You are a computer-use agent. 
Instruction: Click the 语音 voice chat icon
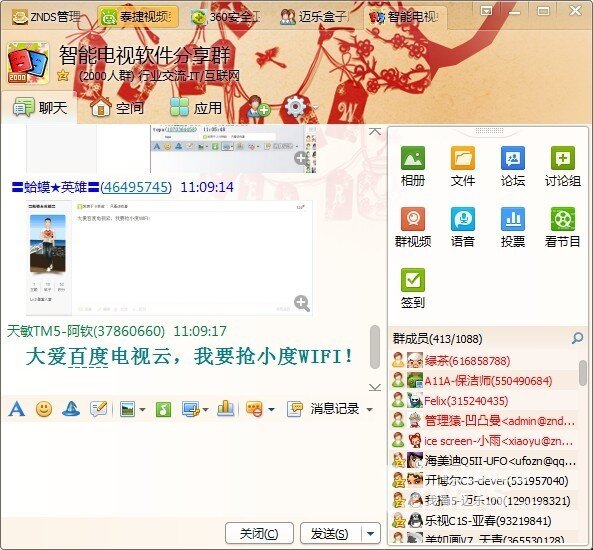pyautogui.click(x=463, y=227)
